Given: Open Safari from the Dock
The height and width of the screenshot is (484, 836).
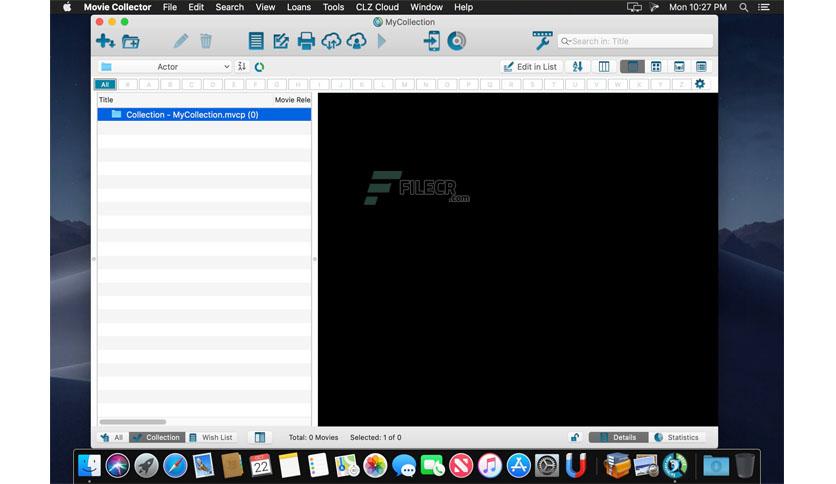Looking at the screenshot, I should (175, 465).
